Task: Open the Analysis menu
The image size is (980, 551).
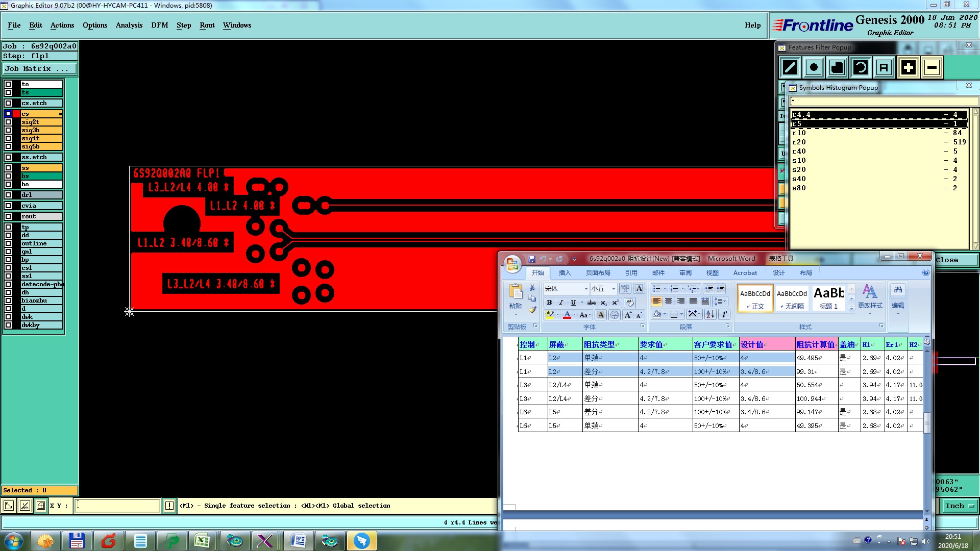Action: tap(129, 25)
